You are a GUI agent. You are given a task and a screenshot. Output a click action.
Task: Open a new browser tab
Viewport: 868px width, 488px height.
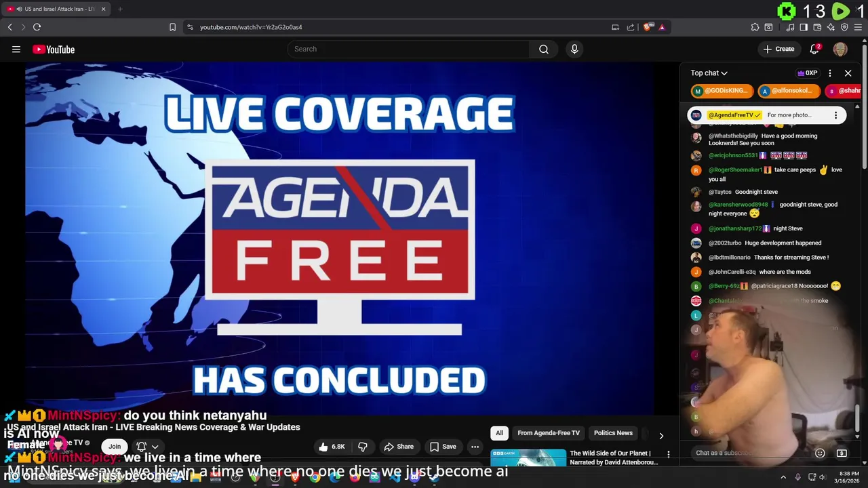coord(120,9)
